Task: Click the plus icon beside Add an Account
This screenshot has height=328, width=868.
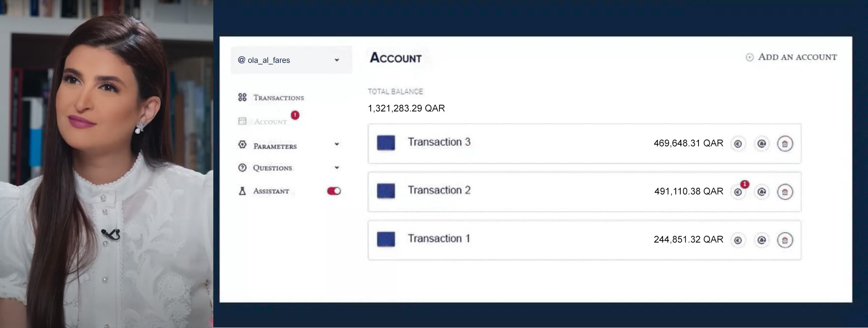Action: point(750,57)
